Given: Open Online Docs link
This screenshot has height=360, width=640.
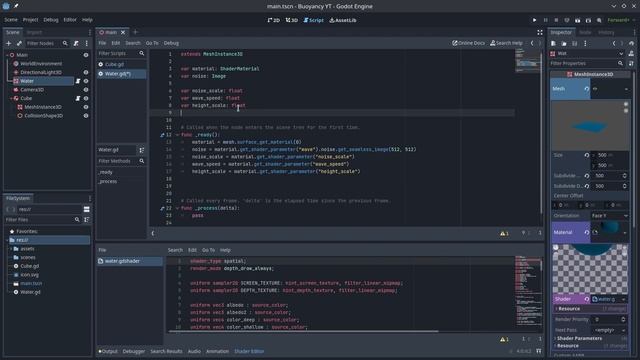Looking at the screenshot, I should click(x=468, y=43).
